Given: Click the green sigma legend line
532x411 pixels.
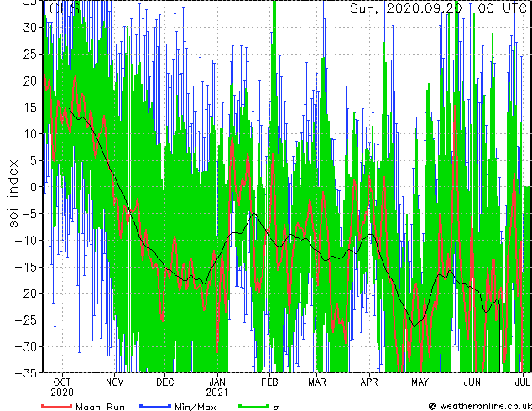Looking at the screenshot, I should point(253,406).
